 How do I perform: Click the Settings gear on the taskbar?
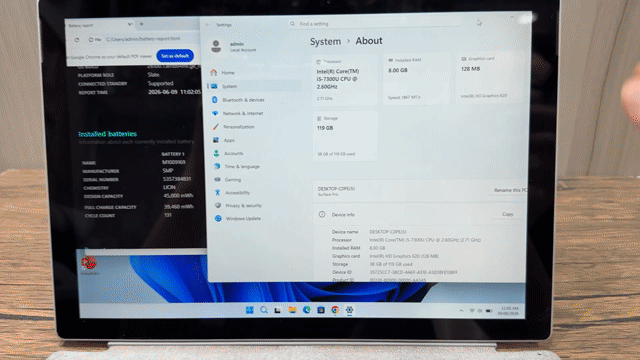[349, 310]
